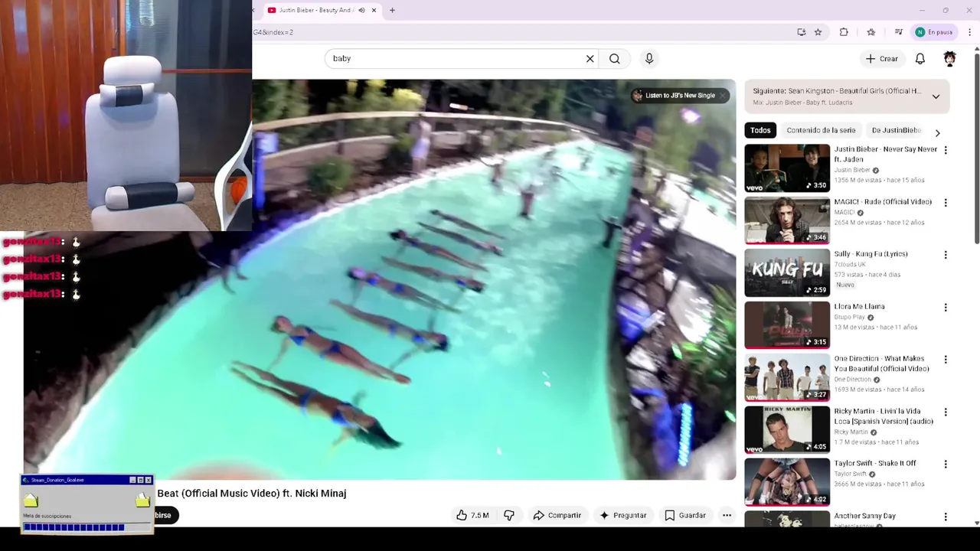Open 'One Direction - What Makes You Beautiful' title
The height and width of the screenshot is (551, 980).
point(881,364)
